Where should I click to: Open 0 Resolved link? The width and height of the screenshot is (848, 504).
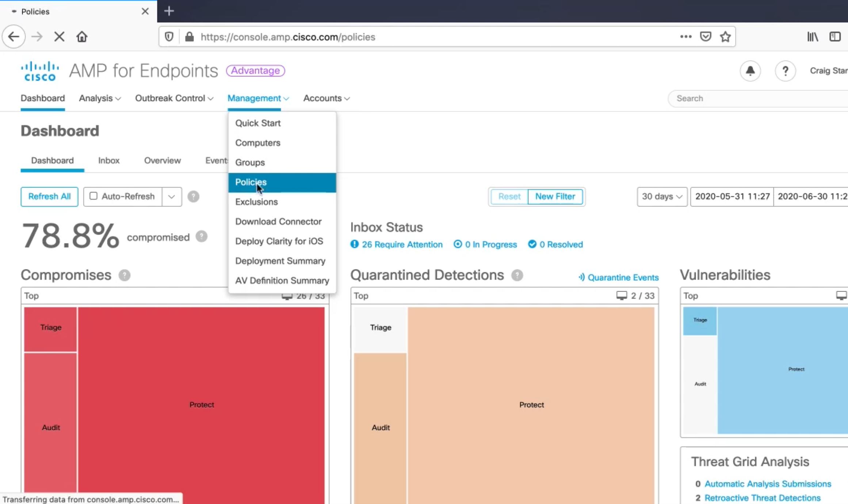(x=561, y=245)
